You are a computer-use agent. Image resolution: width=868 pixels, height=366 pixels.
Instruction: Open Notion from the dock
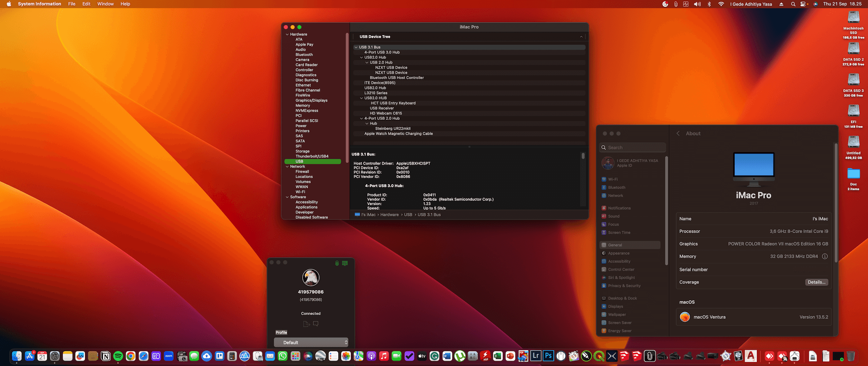106,356
